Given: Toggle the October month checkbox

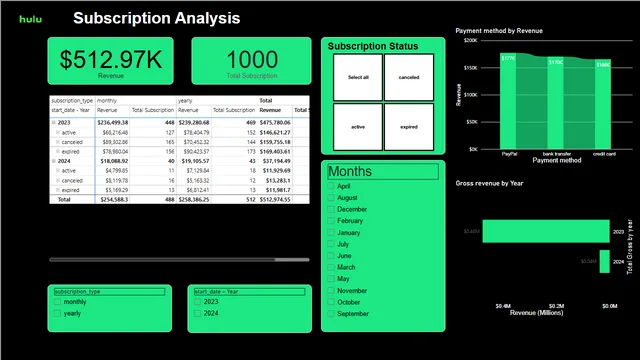Looking at the screenshot, I should click(331, 302).
